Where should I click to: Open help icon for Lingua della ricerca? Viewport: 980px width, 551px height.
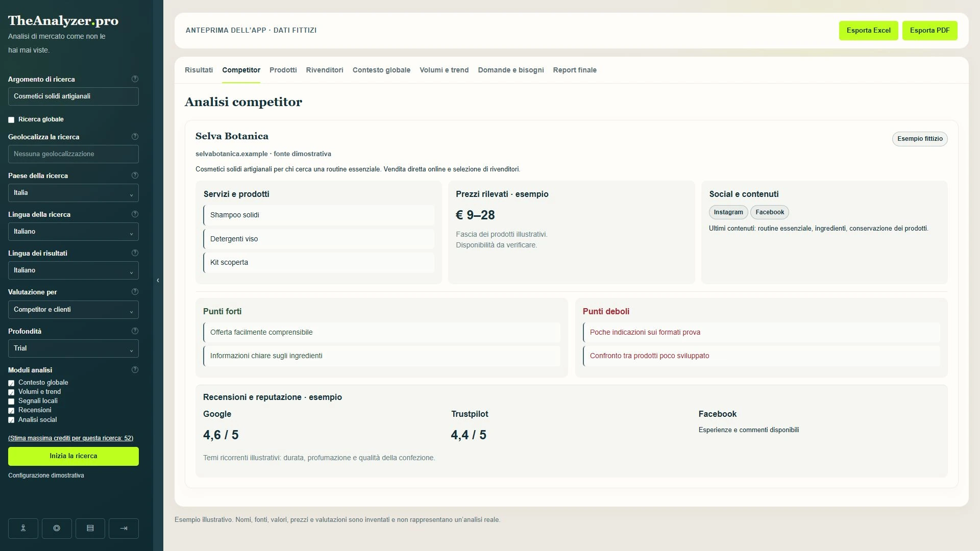tap(135, 214)
